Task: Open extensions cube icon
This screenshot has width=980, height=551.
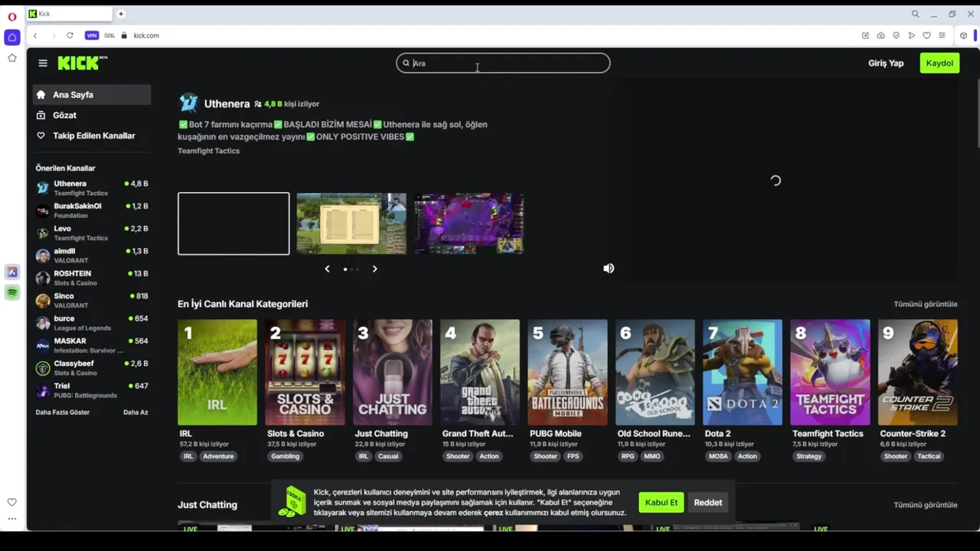Action: pyautogui.click(x=963, y=35)
